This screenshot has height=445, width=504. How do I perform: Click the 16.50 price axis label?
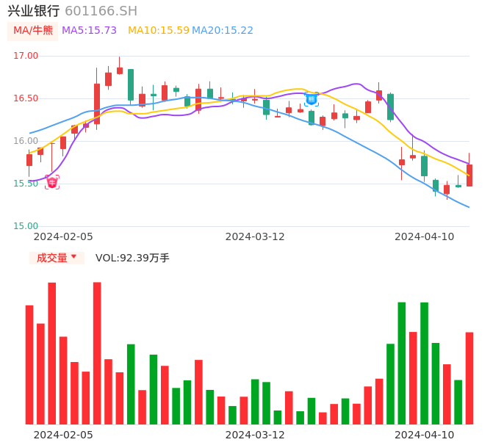[x=26, y=98]
